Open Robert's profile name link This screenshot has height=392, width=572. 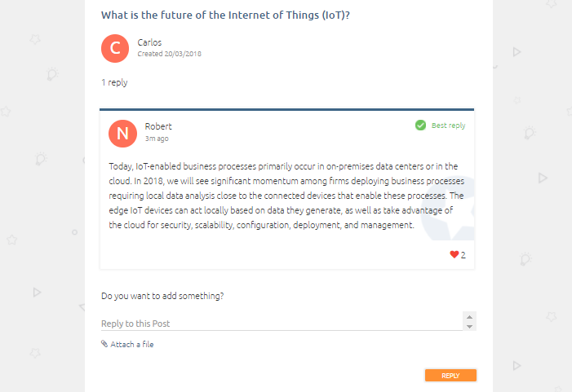pos(158,126)
